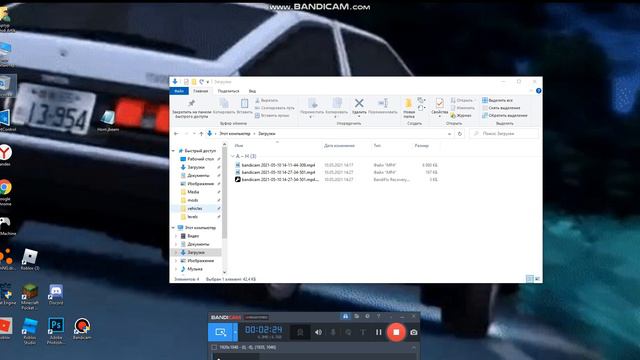Select file bandicam 2021-05-10 14-11-44-308.mp4
The width and height of the screenshot is (640, 360).
278,165
